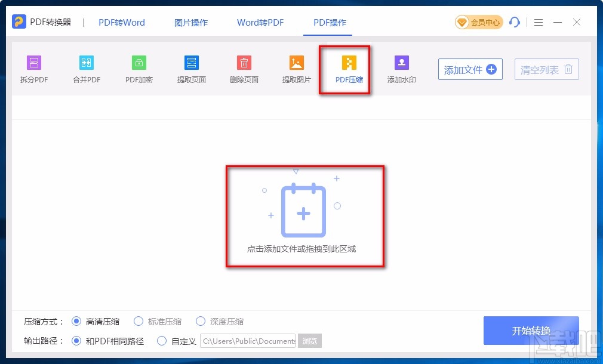Viewport: 603px width, 364px height.
Task: Open the 添加水印 watermark tool
Action: (401, 69)
